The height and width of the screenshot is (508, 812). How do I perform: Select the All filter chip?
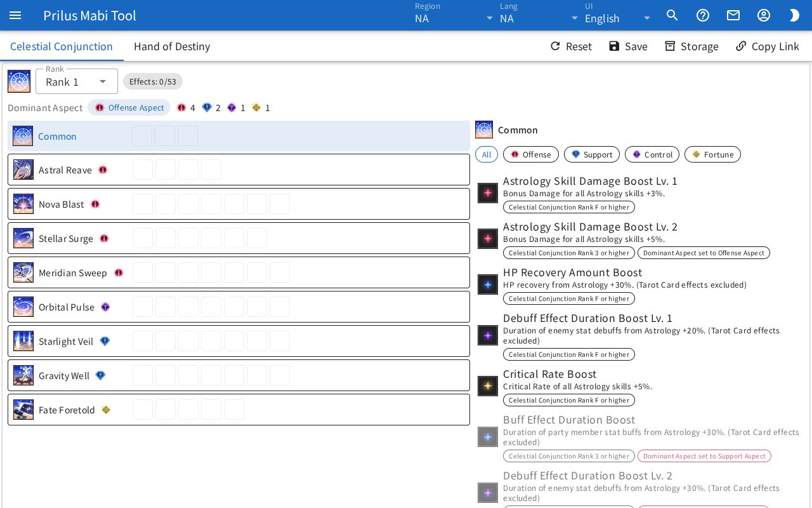tap(487, 154)
